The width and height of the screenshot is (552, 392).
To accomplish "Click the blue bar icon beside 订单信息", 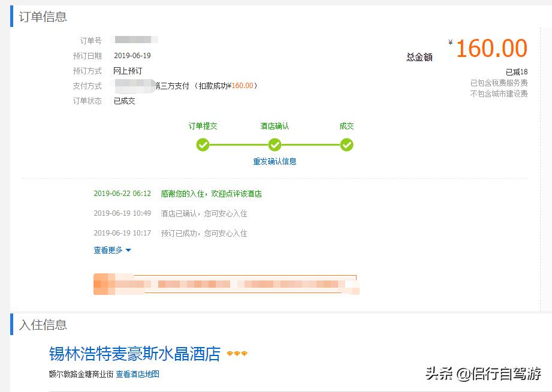I will 10,18.
